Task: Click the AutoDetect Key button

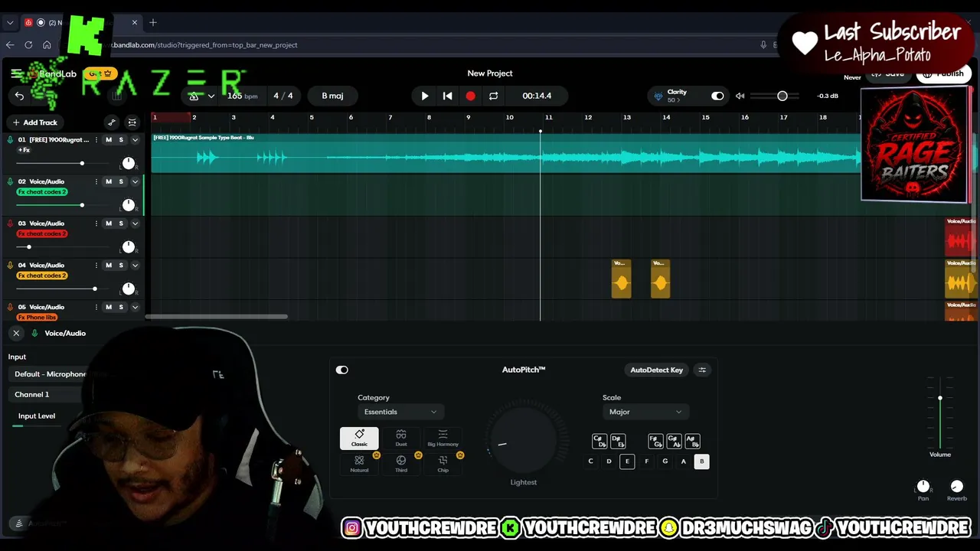Action: 656,370
